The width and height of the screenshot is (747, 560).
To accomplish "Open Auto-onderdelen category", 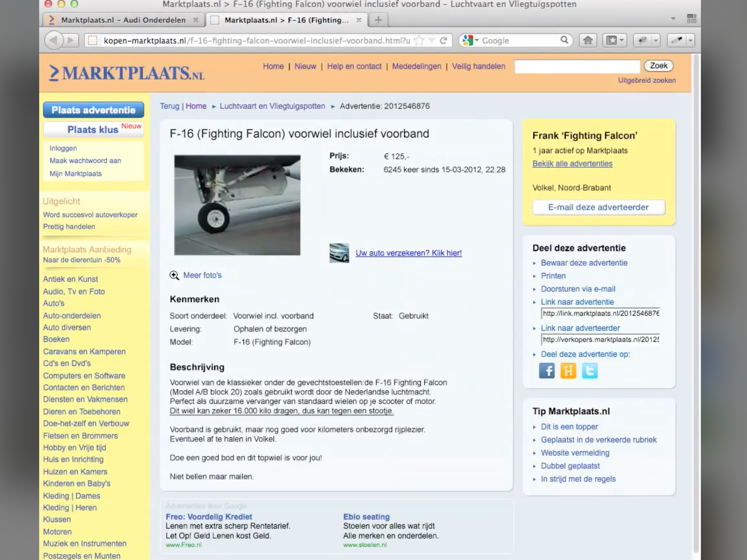I will [x=72, y=316].
